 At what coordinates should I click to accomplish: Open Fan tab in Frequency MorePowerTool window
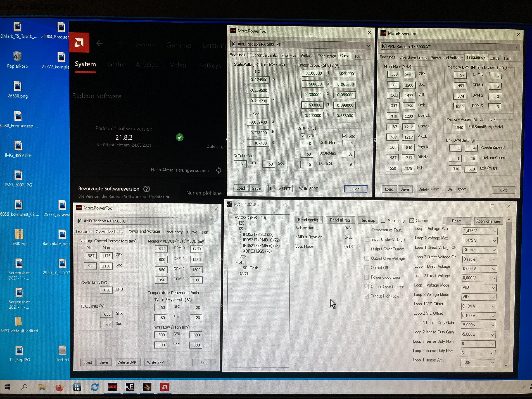tap(507, 58)
